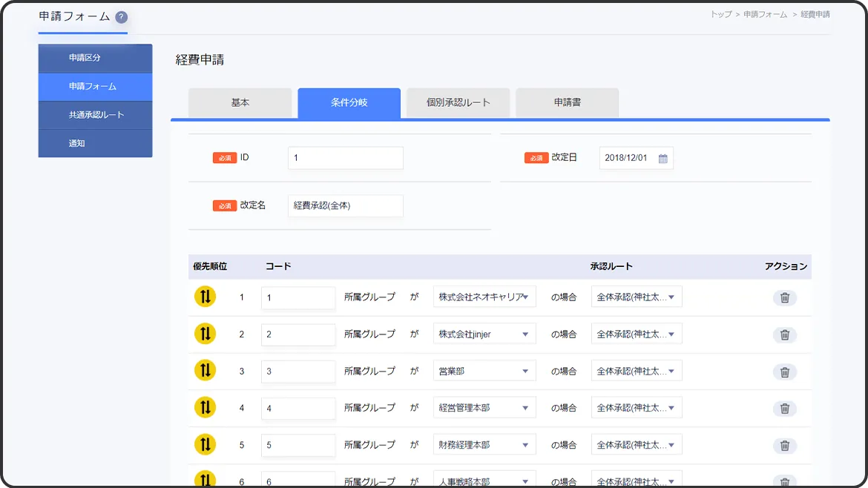The width and height of the screenshot is (868, 488).
Task: Expand the 財務経理本部 group dropdown
Action: [x=484, y=445]
